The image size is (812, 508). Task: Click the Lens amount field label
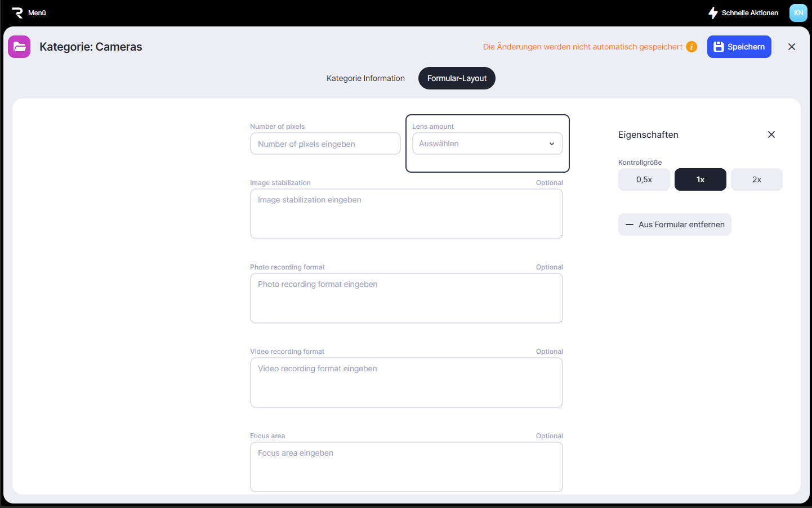pyautogui.click(x=432, y=127)
